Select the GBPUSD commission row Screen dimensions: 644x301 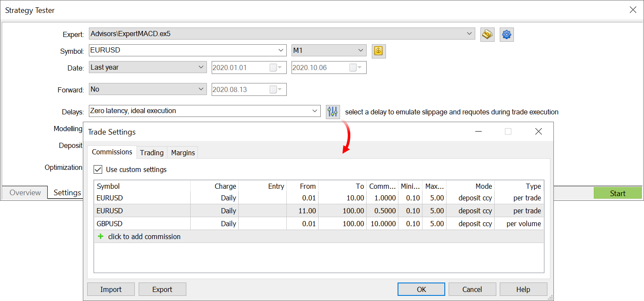click(258, 224)
